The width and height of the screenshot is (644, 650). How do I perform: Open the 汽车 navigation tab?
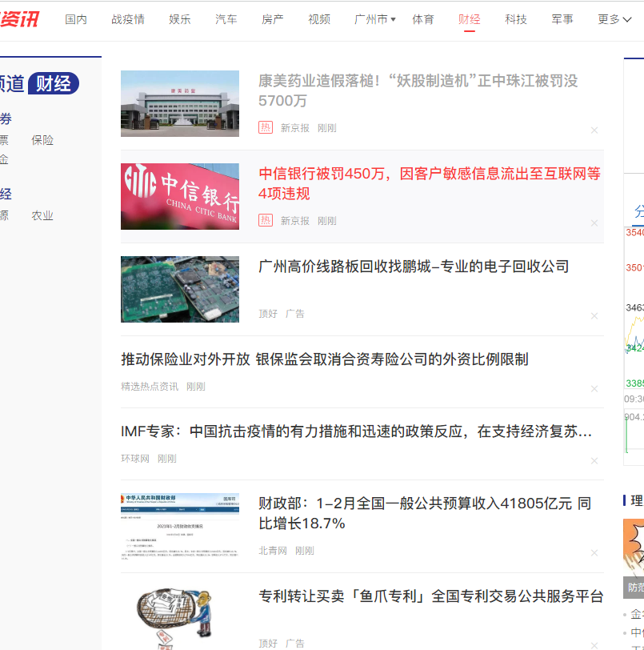point(226,19)
